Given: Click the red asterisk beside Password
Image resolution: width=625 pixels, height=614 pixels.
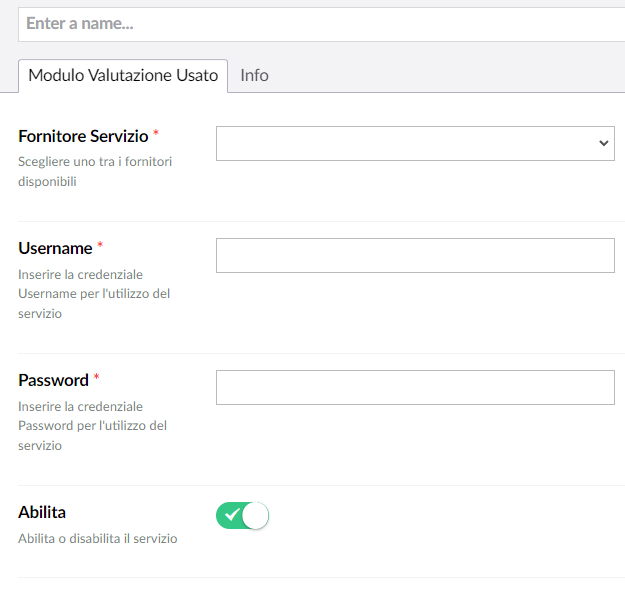Looking at the screenshot, I should pyautogui.click(x=97, y=378).
